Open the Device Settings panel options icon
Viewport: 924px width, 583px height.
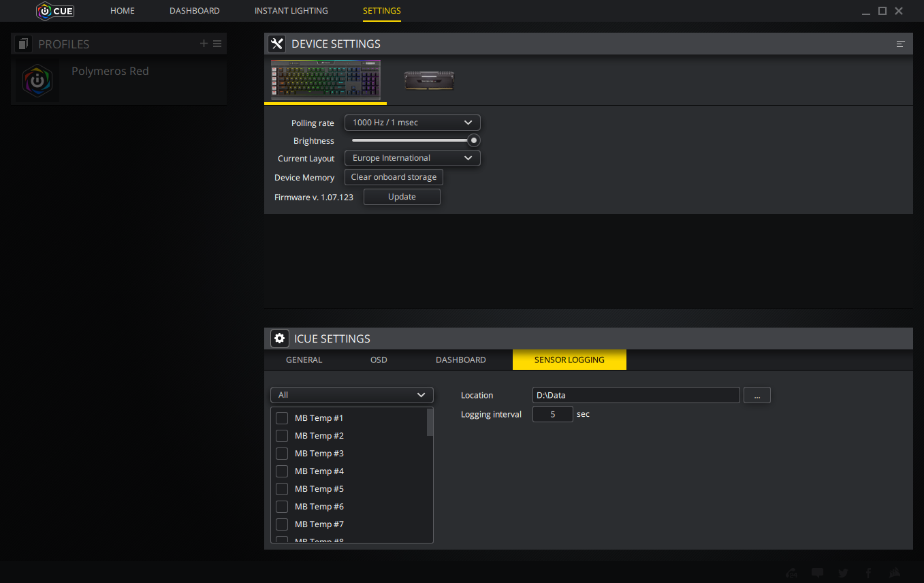[901, 44]
